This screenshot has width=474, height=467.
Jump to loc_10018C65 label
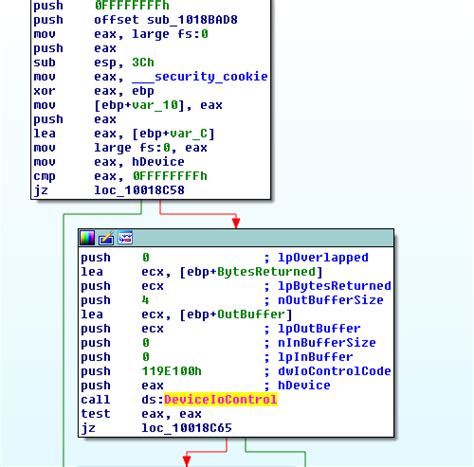coord(186,428)
